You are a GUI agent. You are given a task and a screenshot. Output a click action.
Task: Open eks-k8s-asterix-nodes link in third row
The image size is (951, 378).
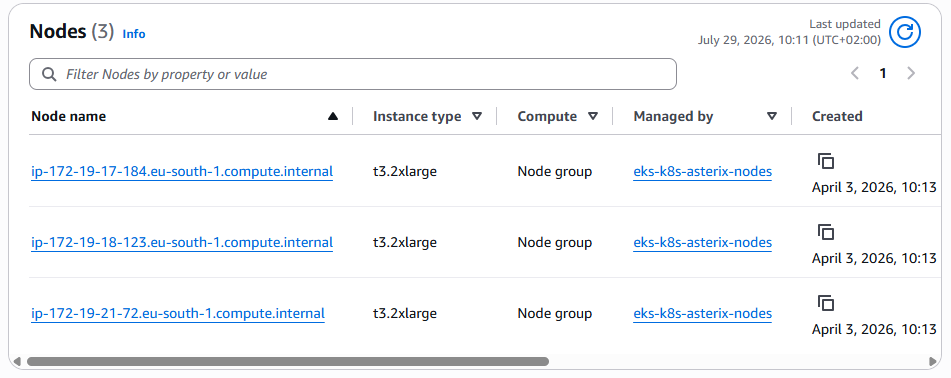(x=702, y=314)
